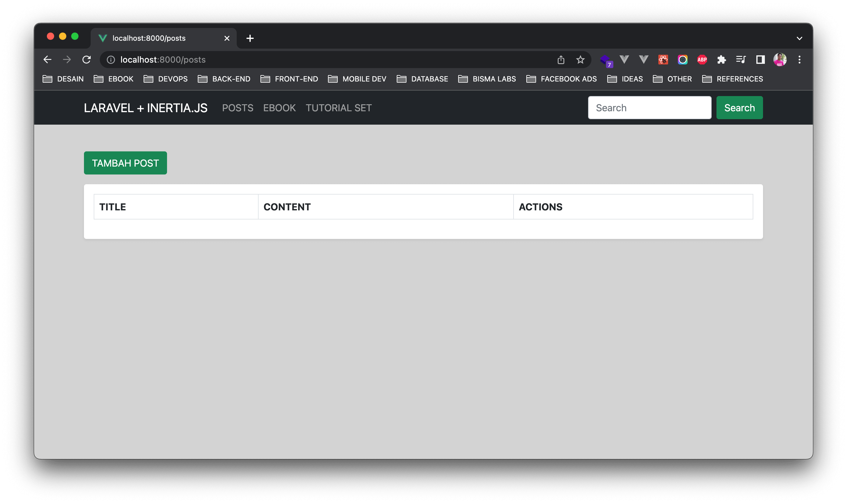Image resolution: width=847 pixels, height=504 pixels.
Task: Open the TUTORIAL SET nav item
Action: click(x=339, y=108)
